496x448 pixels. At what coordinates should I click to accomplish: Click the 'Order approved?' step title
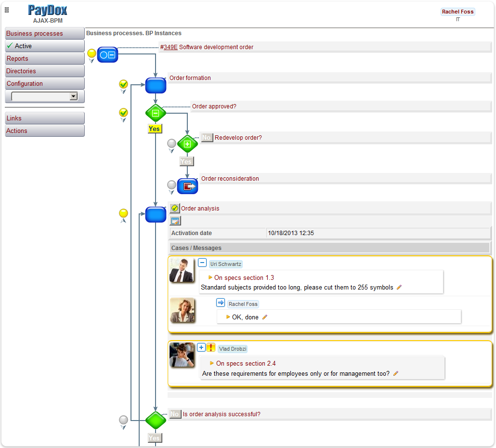tap(214, 106)
